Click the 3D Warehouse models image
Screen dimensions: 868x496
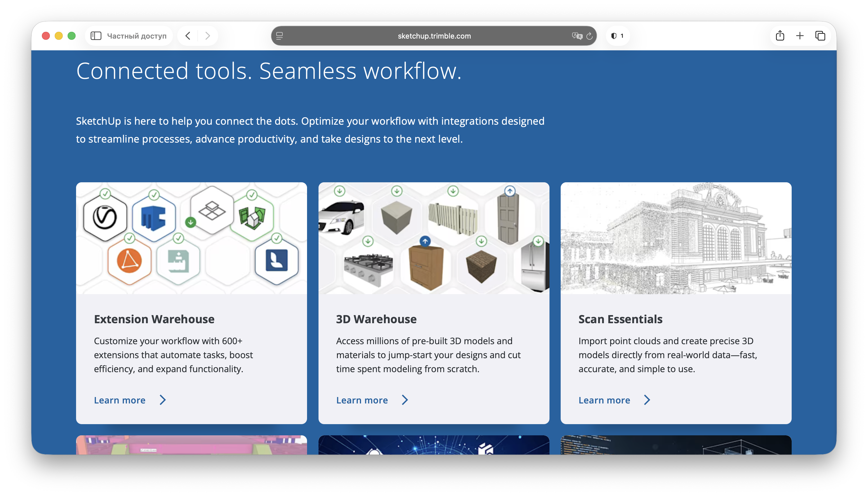tap(434, 238)
